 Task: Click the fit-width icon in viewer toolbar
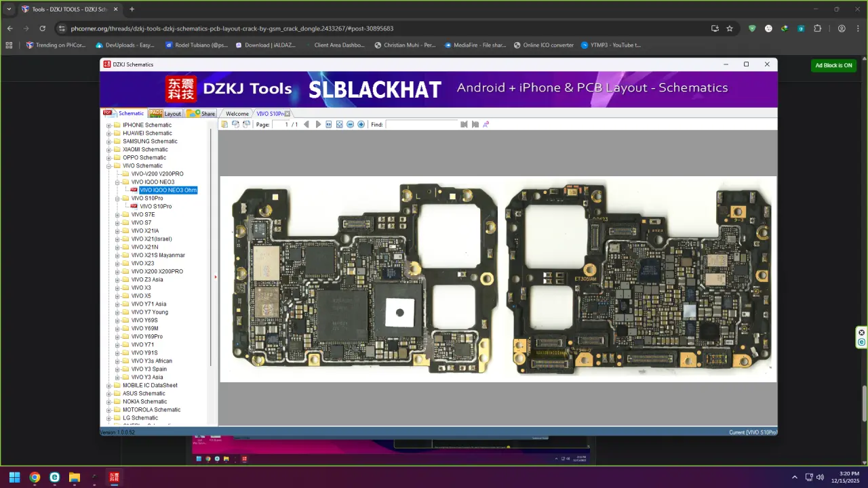(329, 125)
